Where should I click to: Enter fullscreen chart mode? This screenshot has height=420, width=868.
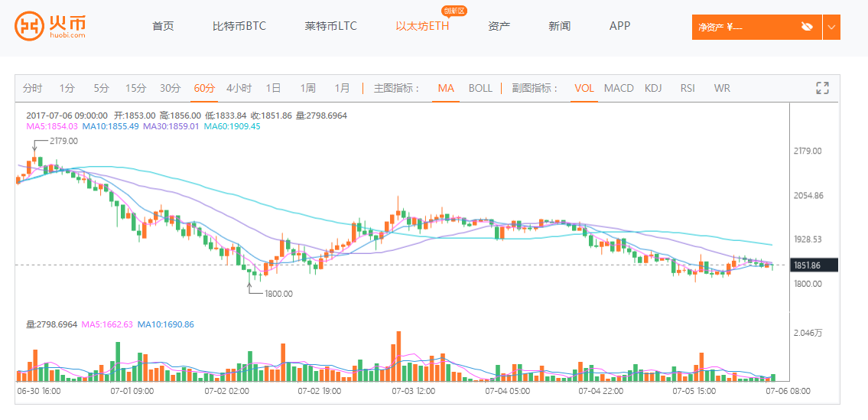click(x=822, y=88)
